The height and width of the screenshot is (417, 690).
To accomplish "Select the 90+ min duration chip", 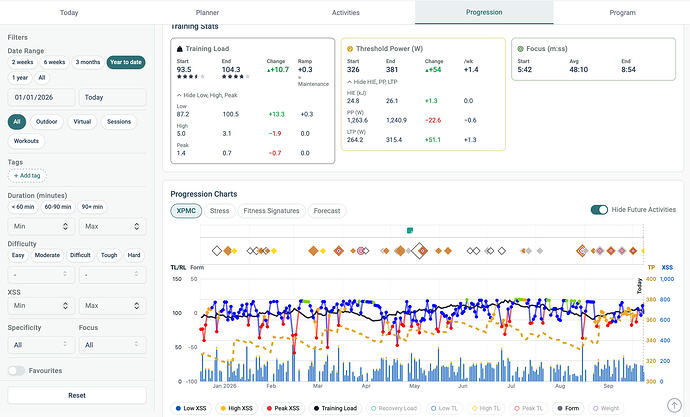I will point(92,207).
